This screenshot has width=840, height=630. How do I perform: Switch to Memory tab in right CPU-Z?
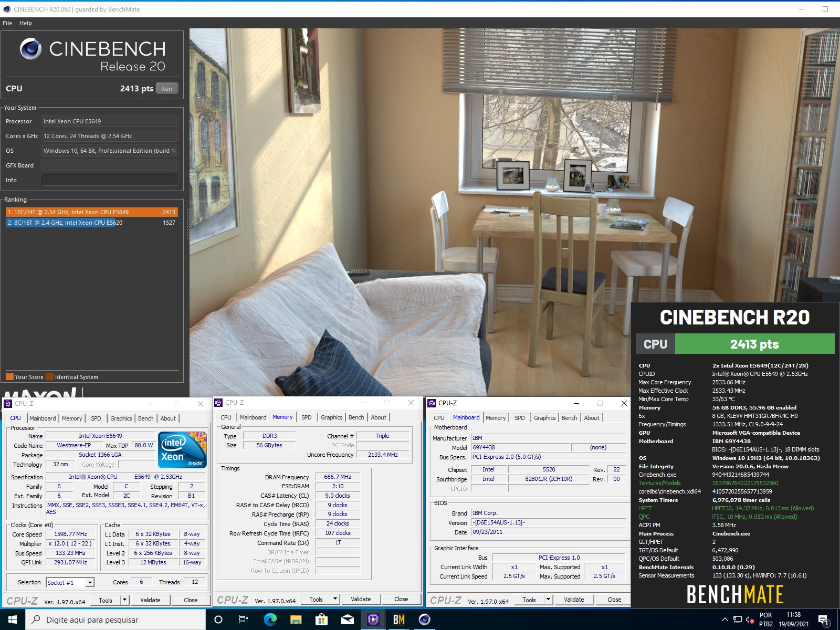click(496, 418)
